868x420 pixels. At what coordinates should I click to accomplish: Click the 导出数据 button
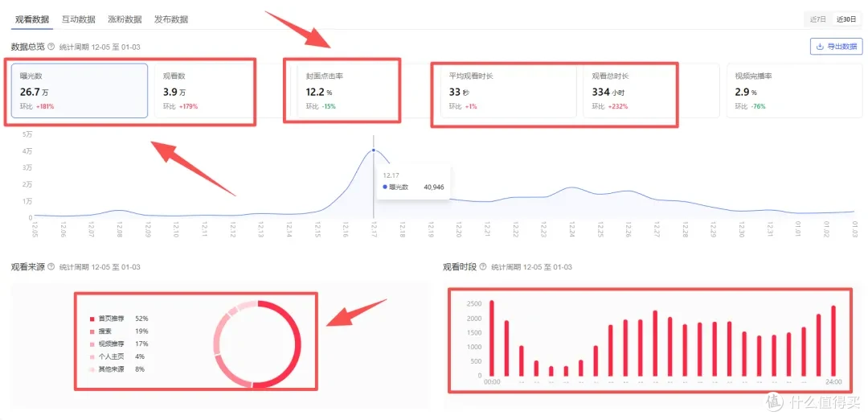(x=836, y=47)
